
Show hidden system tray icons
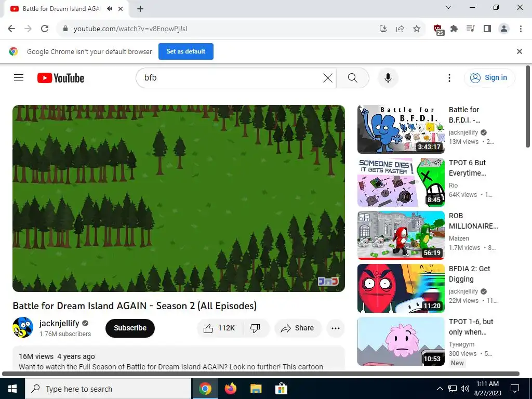(440, 389)
